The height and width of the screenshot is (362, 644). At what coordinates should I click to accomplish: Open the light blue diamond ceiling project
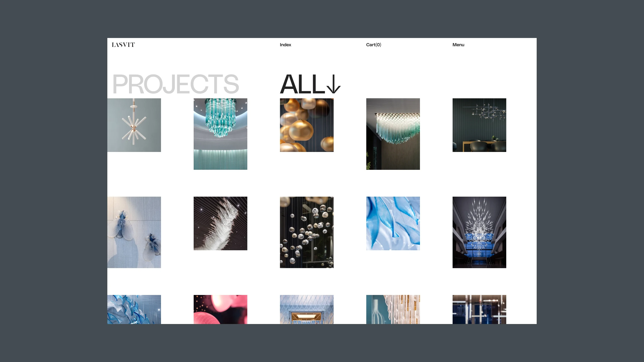click(307, 309)
